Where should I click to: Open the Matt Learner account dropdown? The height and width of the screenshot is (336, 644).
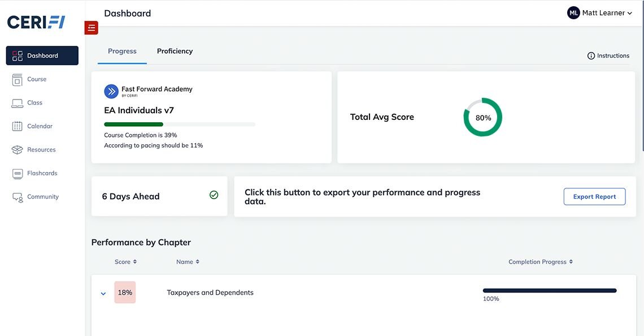(599, 13)
